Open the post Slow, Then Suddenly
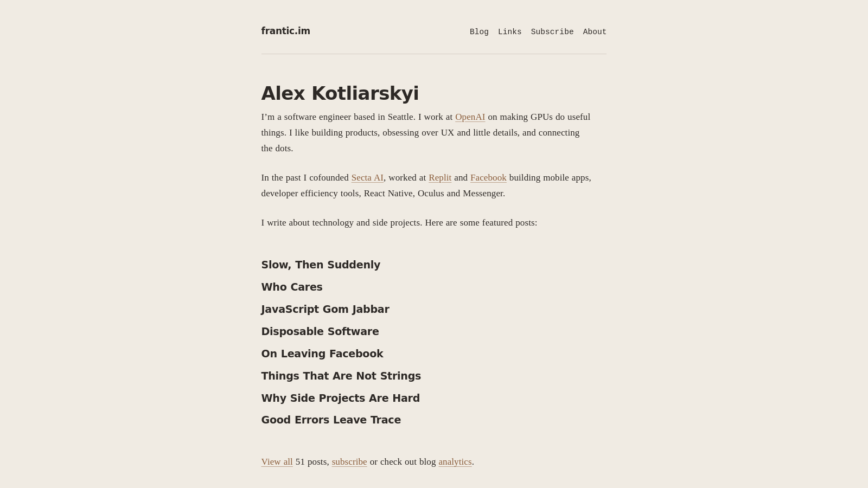 [x=321, y=265]
